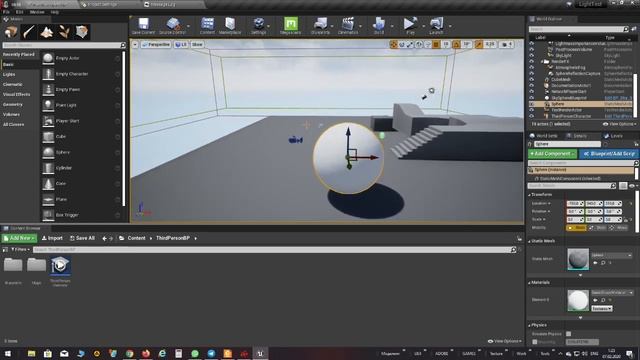Select the translate gizmo viewport icon

393,44
